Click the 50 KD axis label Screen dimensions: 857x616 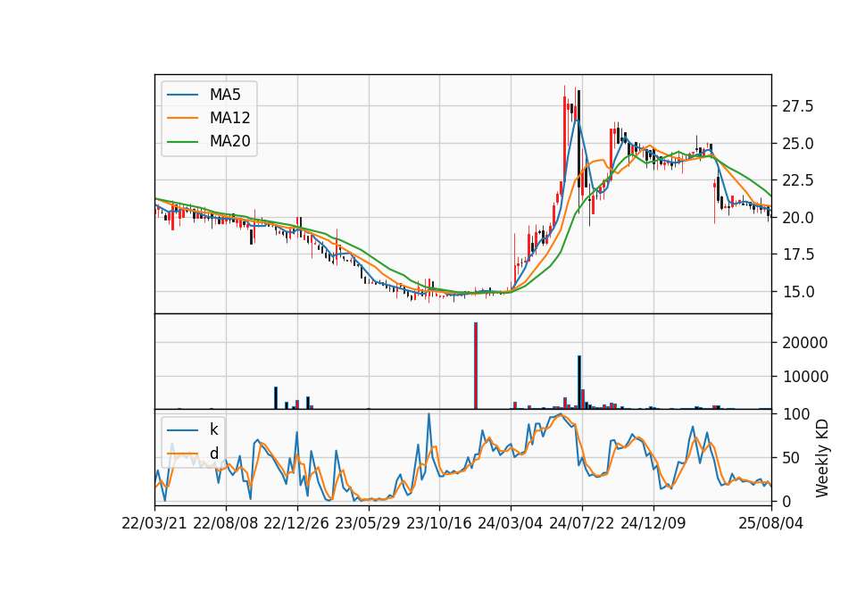pos(792,457)
